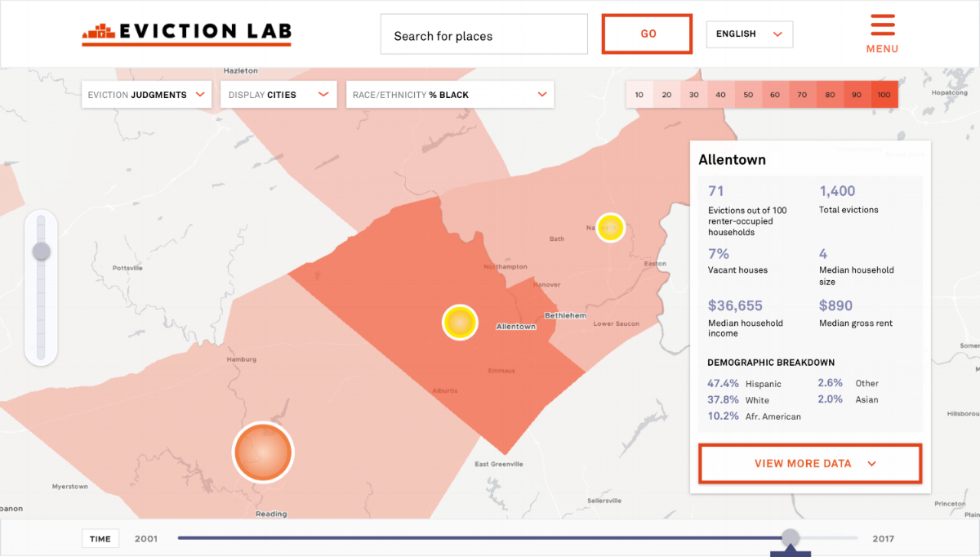Image resolution: width=980 pixels, height=557 pixels.
Task: Open the English language dropdown
Action: [x=749, y=34]
